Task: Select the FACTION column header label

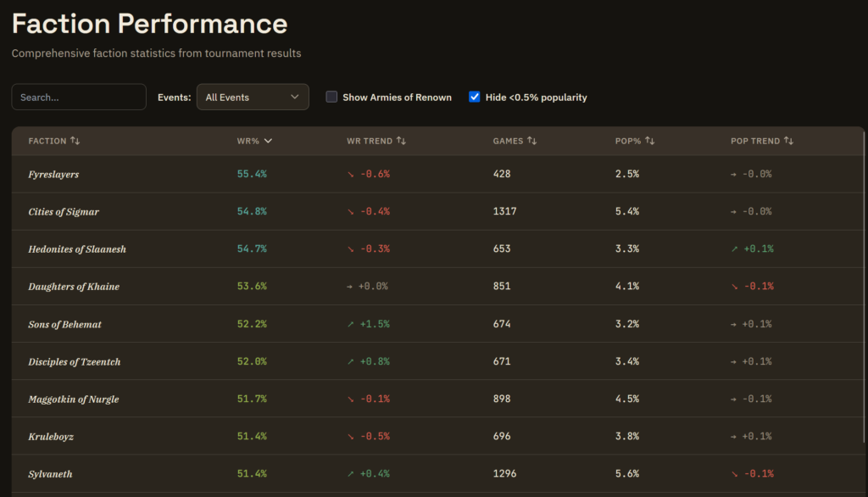Action: (47, 141)
